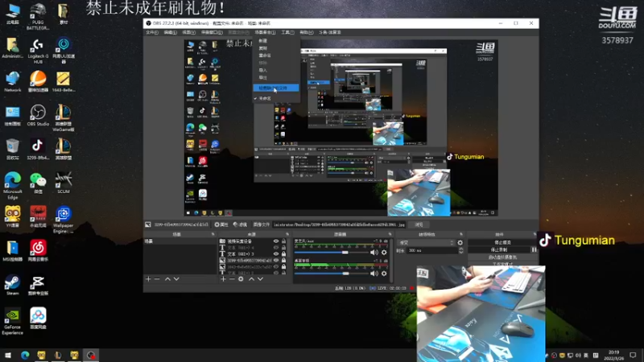
Task: Open Wallpaper Engine desktop icon
Action: [x=64, y=220]
